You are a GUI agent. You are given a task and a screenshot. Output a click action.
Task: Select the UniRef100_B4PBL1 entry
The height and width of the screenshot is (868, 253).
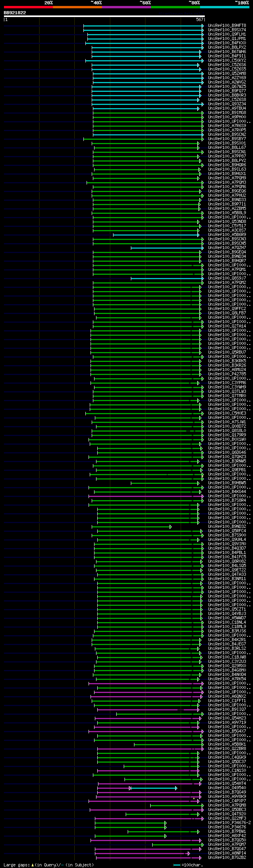point(227,552)
